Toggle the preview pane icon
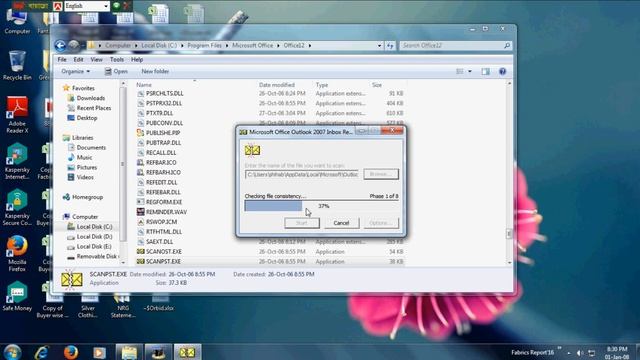Image resolution: width=640 pixels, height=360 pixels. pyautogui.click(x=485, y=71)
